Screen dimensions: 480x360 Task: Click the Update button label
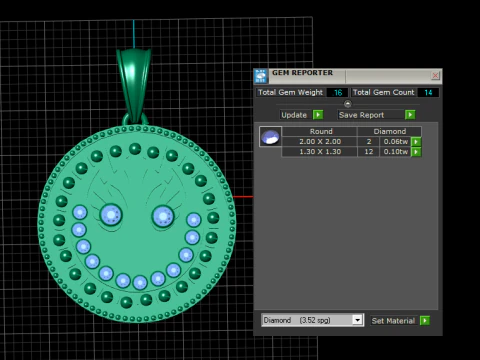pos(294,115)
